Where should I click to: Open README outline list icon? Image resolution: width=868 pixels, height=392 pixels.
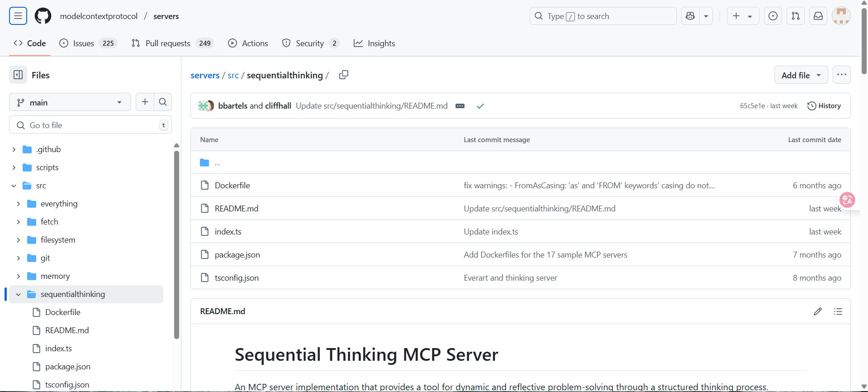pos(838,311)
